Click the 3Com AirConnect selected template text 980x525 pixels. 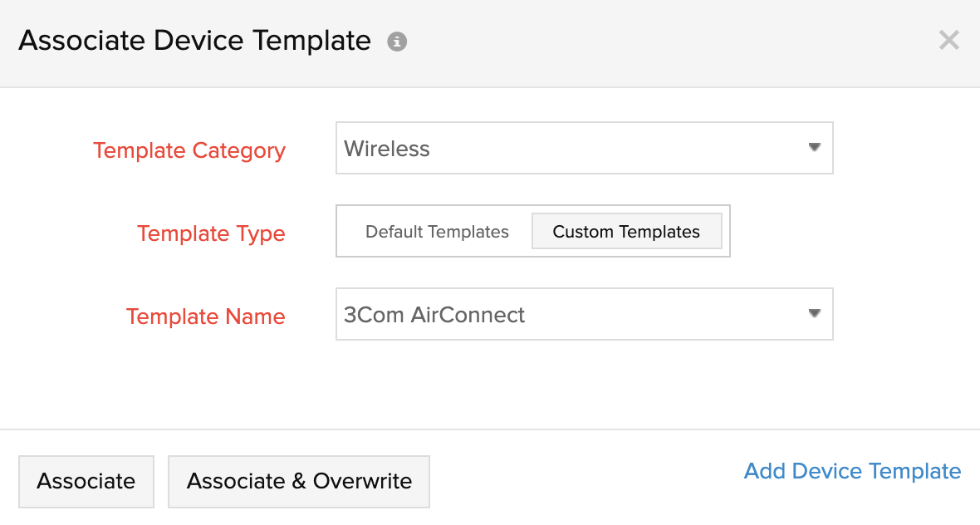click(434, 316)
